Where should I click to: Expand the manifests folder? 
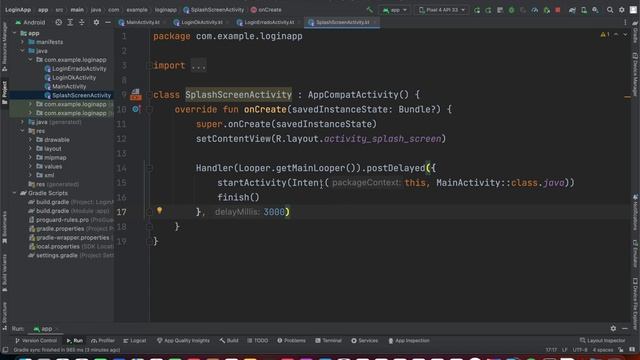click(x=22, y=42)
